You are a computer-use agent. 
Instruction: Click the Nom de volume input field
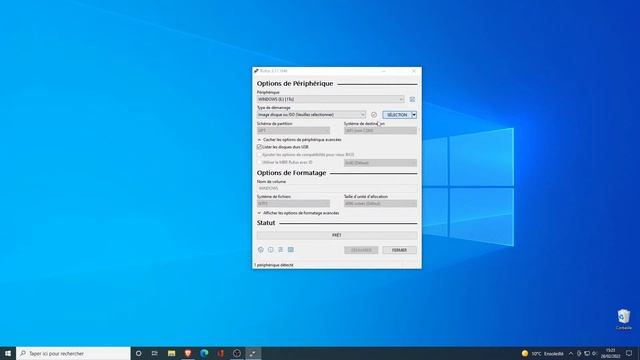coord(337,188)
